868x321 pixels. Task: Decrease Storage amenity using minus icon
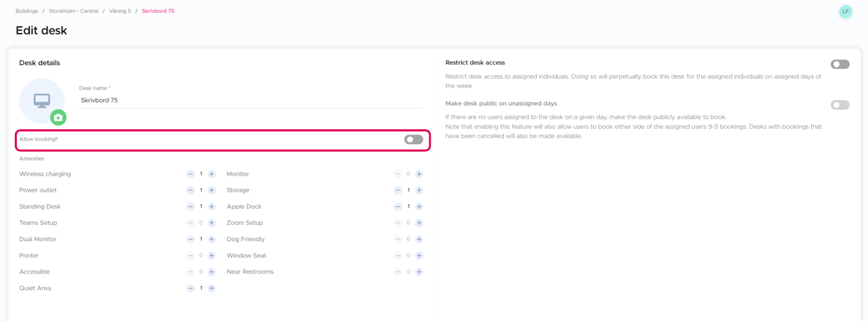[398, 190]
